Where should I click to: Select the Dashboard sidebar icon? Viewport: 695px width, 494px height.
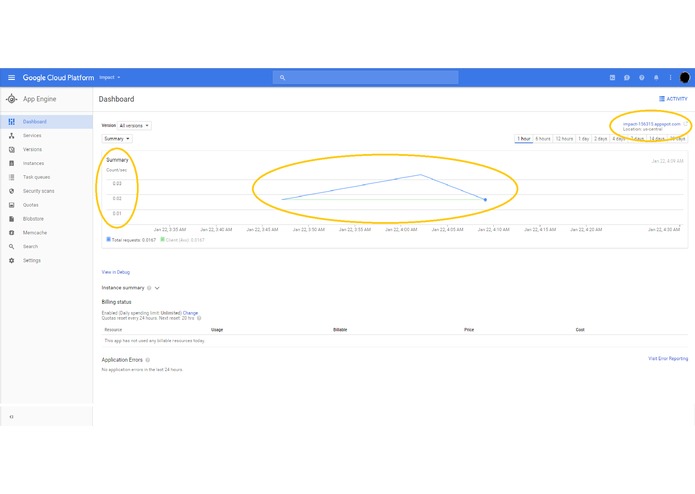12,121
